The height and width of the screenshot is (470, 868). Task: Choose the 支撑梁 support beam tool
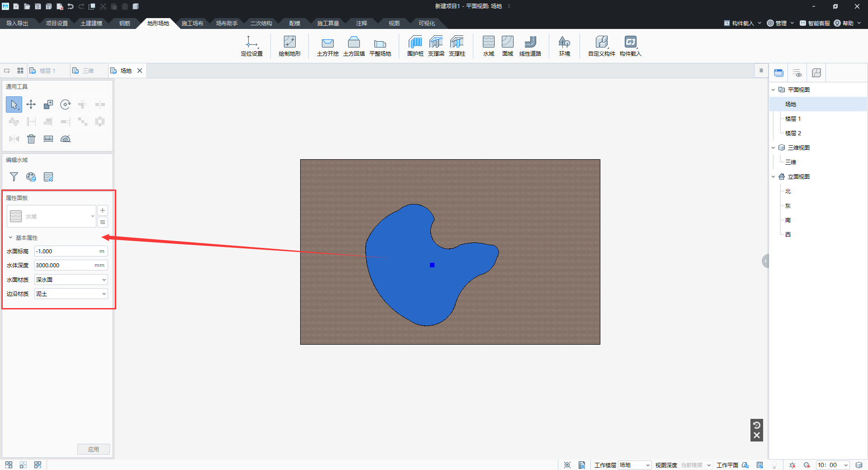[x=436, y=46]
